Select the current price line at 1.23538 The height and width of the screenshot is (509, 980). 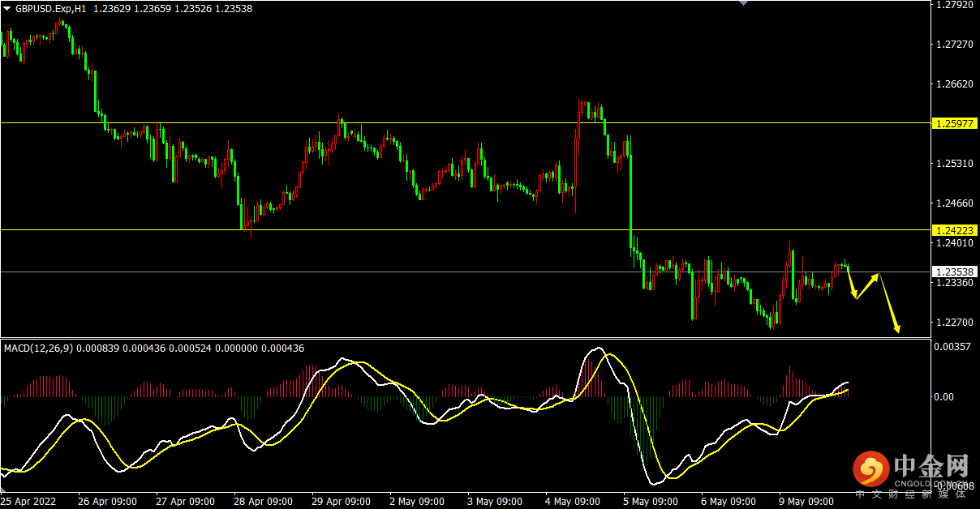(x=464, y=272)
